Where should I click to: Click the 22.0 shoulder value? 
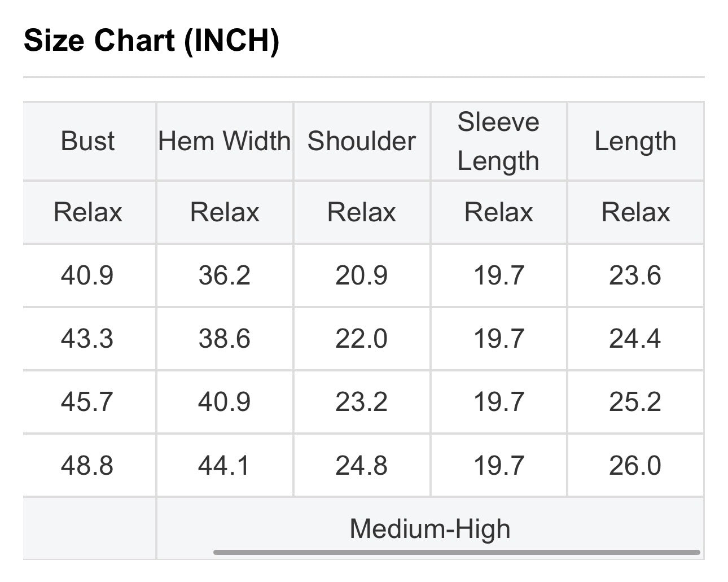[x=362, y=339]
